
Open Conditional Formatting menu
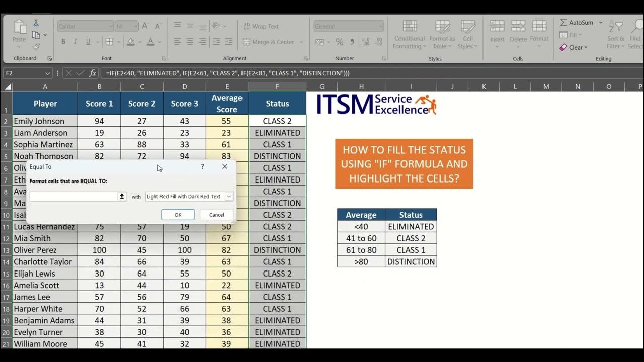click(410, 34)
